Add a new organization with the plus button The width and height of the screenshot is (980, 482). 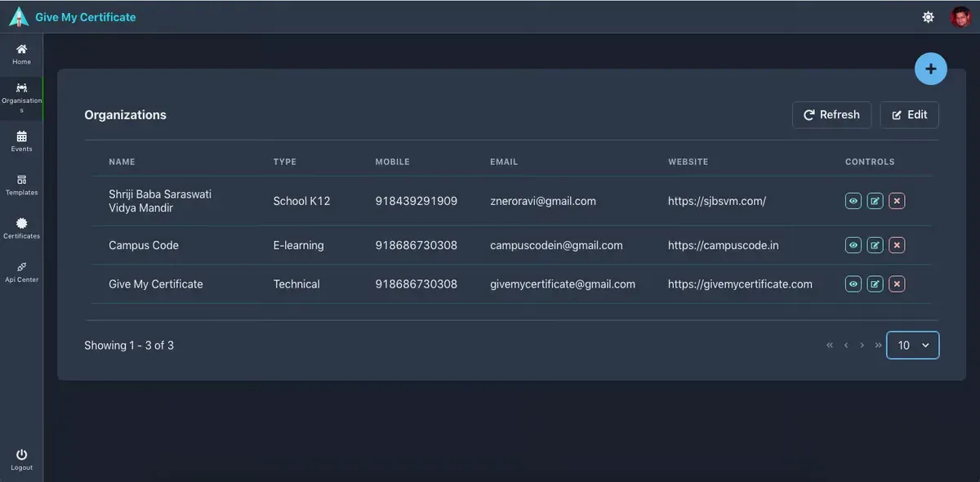tap(930, 69)
